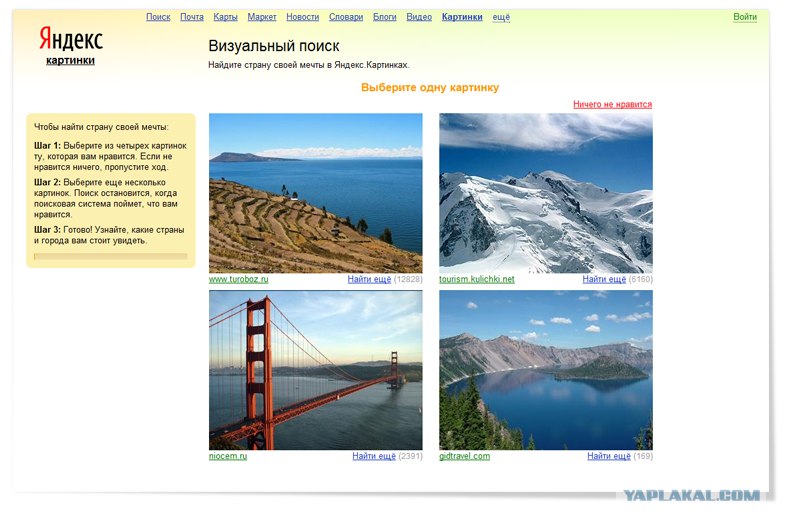Image resolution: width=786 pixels, height=525 pixels.
Task: Click the Яндекс logo
Action: (x=70, y=39)
